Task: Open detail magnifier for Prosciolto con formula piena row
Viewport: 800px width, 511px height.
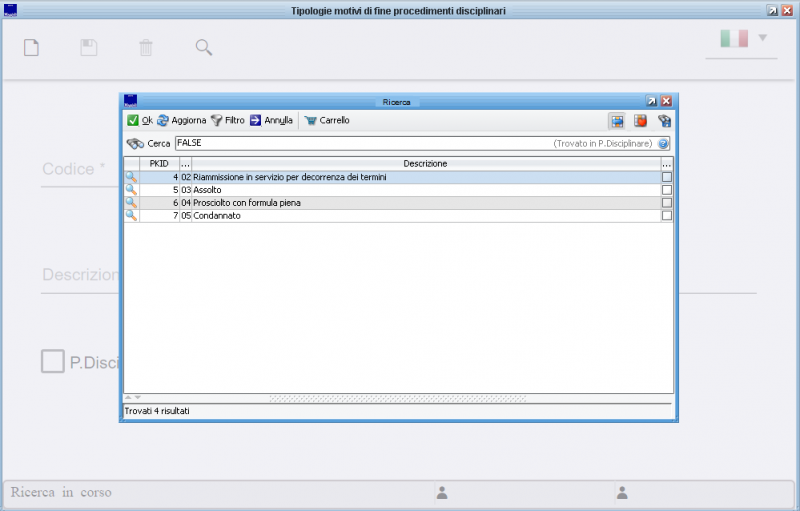Action: pyautogui.click(x=131, y=202)
